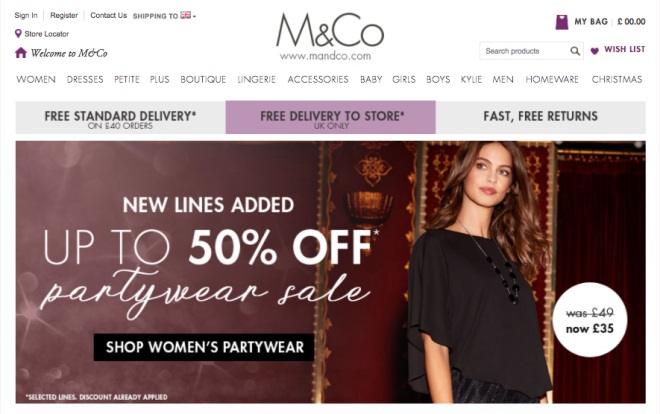Click the M&Co logo
This screenshot has width=660, height=414.
tap(330, 37)
